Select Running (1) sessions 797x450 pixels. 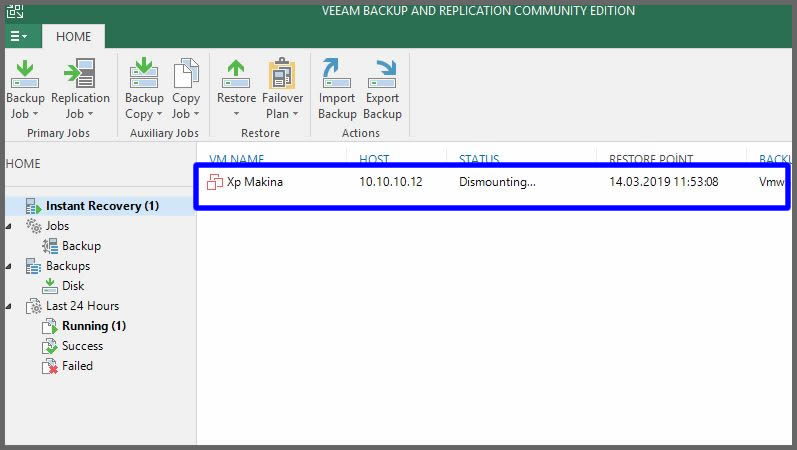(x=94, y=326)
